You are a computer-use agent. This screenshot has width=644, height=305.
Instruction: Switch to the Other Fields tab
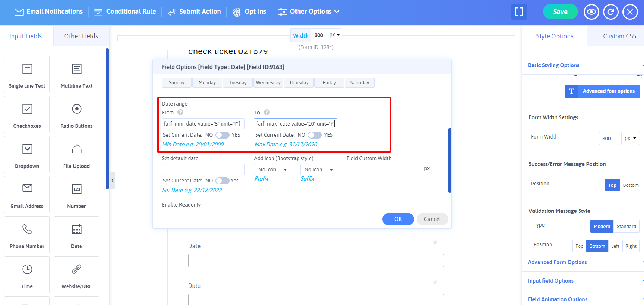[81, 36]
